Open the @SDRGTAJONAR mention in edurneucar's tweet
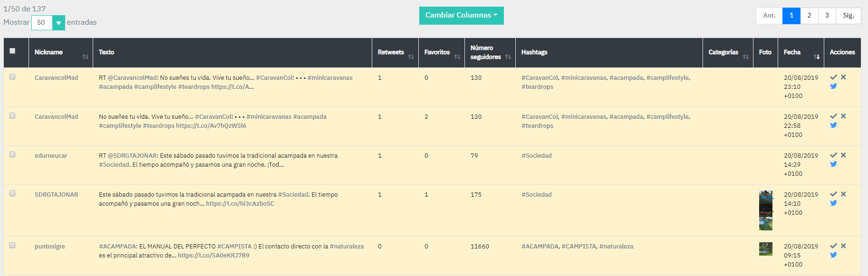Viewport: 868px width, 276px height. coord(133,156)
